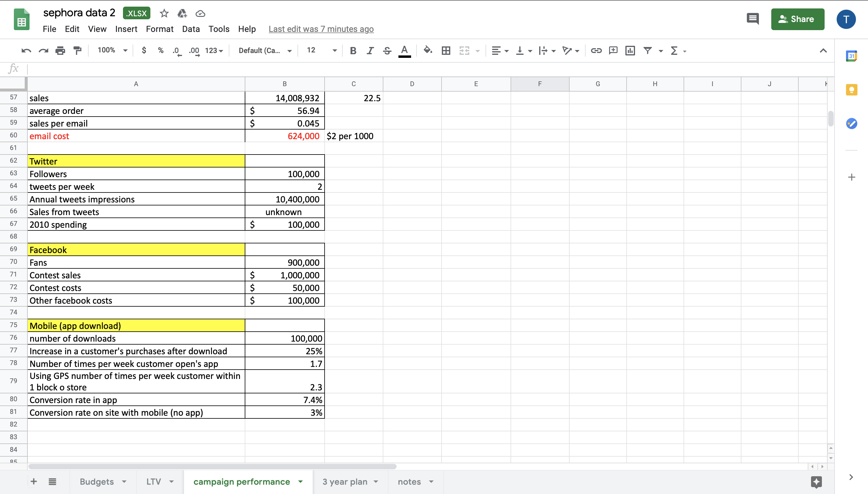Insert a chart from the toolbar
Image resolution: width=868 pixels, height=494 pixels.
click(630, 50)
